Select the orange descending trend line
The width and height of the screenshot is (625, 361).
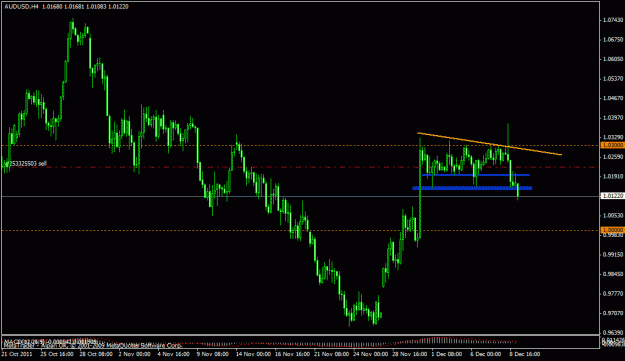click(489, 144)
